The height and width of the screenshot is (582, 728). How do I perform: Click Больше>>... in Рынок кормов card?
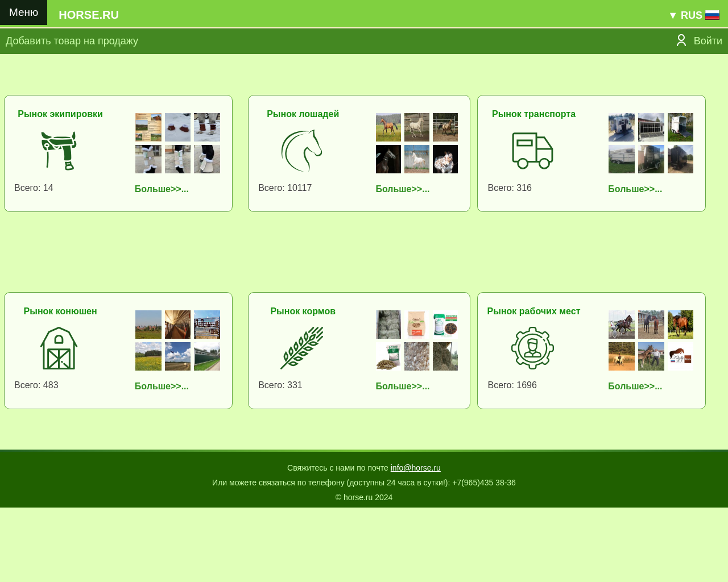(402, 386)
